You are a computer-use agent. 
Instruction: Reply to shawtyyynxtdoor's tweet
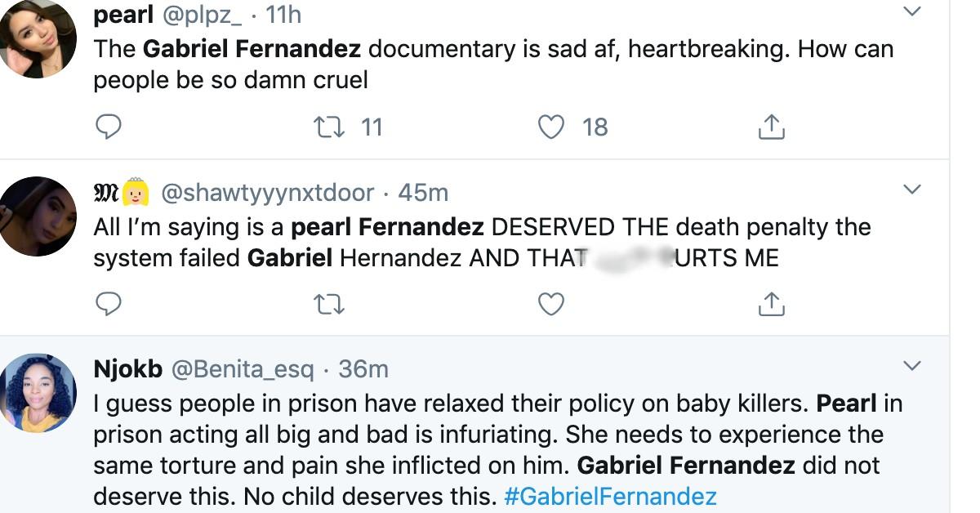109,305
